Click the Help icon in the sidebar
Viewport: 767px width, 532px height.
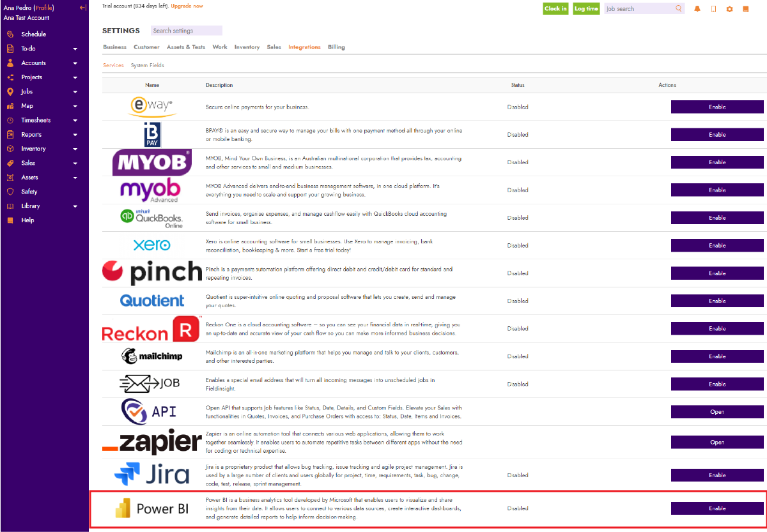tap(10, 220)
